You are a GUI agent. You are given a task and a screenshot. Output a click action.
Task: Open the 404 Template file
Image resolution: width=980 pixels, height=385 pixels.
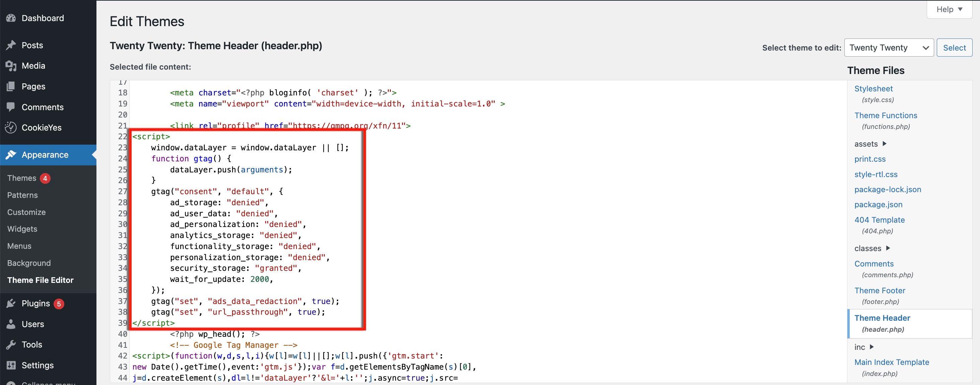(x=880, y=220)
